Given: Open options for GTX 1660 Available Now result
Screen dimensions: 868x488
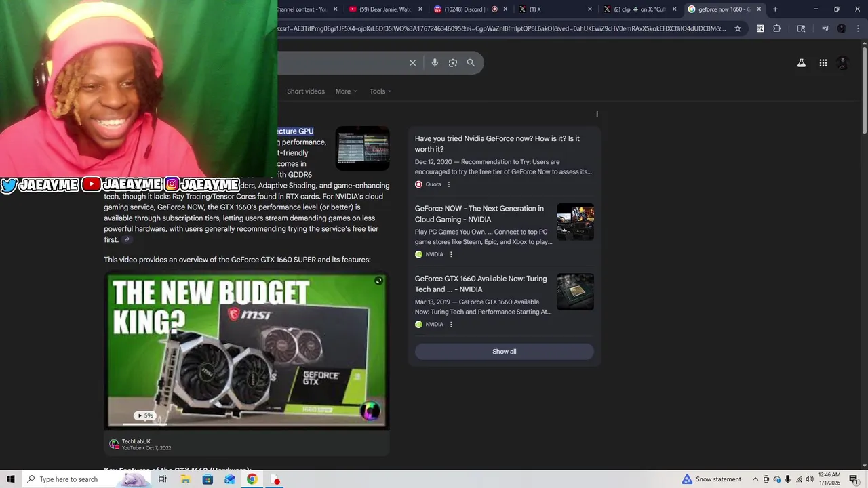Looking at the screenshot, I should [451, 324].
